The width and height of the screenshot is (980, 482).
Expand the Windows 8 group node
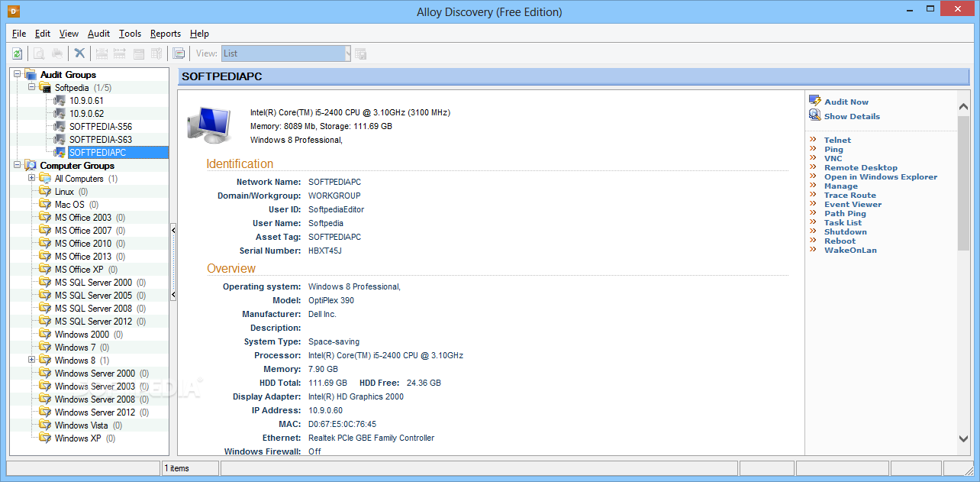coord(32,361)
